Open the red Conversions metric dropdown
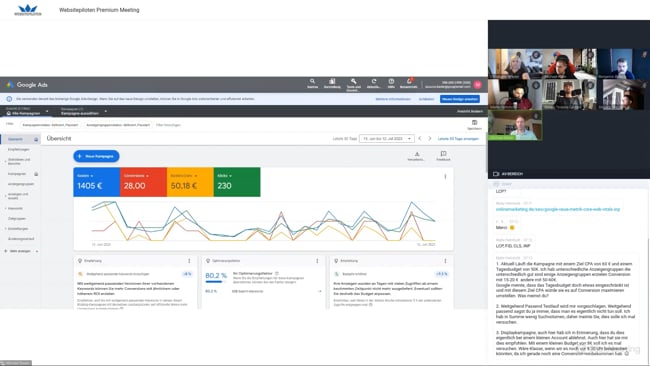Viewport: 650px width, 366px height. (136, 176)
